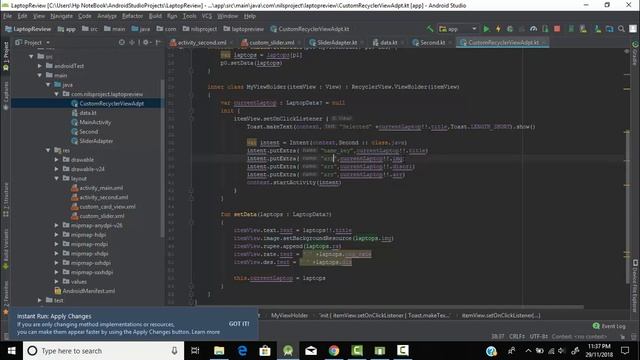Stop the app with red square
640x360 pixels.
pos(557,29)
